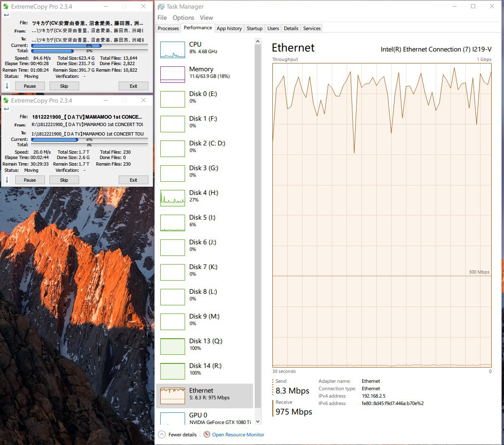Click the return arrow icon in bottom ExtremeCopy window
Image resolution: width=504 pixels, height=445 pixels.
click(6, 109)
